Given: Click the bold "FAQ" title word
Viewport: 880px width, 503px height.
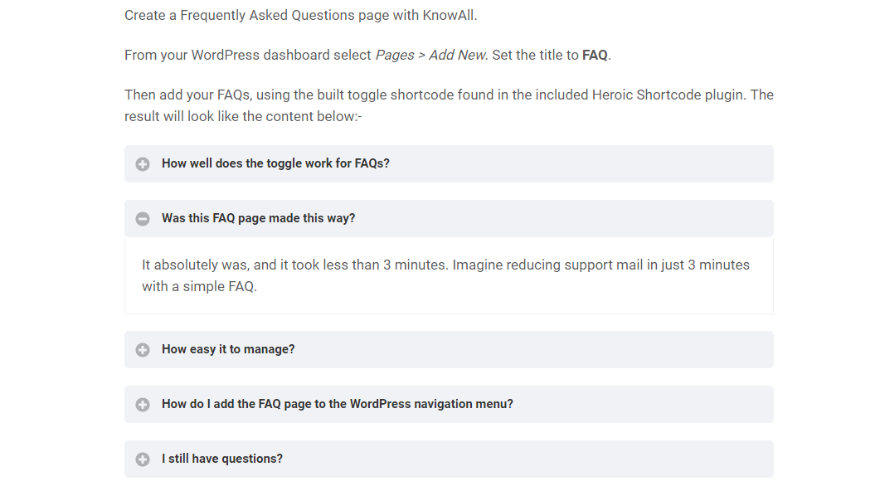Looking at the screenshot, I should coord(594,55).
